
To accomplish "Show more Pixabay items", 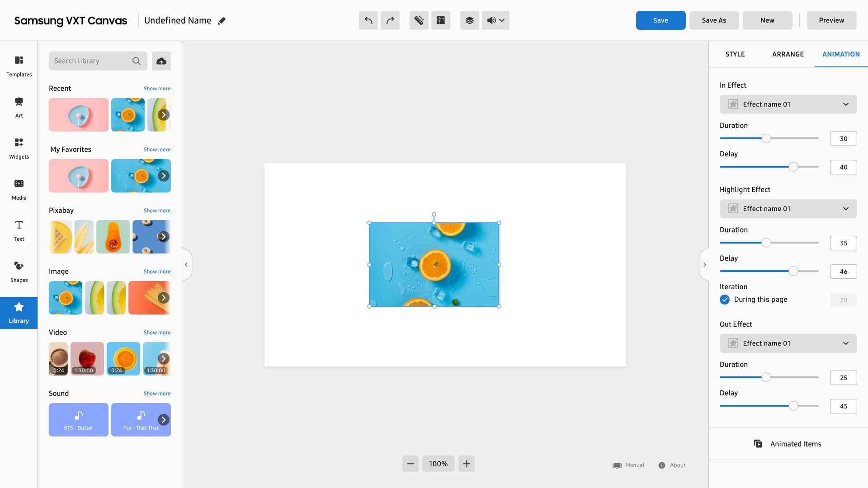I will (x=157, y=211).
